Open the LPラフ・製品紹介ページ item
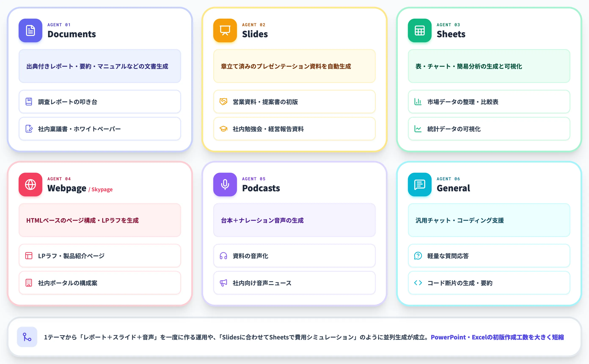This screenshot has height=364, width=589. (x=100, y=256)
